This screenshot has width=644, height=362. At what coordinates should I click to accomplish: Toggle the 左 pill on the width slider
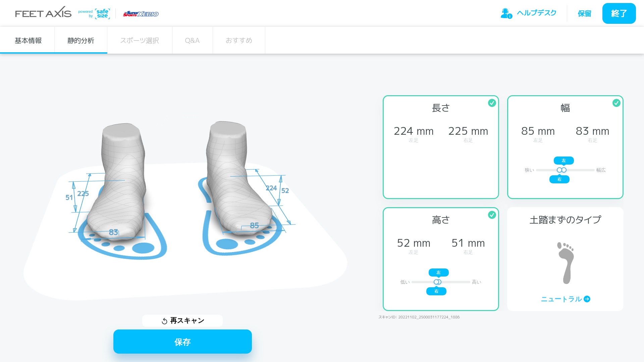point(564,161)
